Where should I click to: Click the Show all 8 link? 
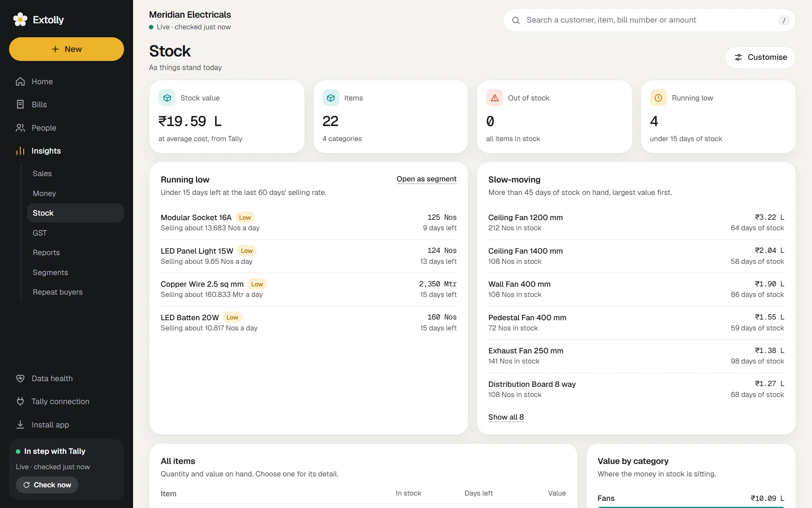pos(506,417)
